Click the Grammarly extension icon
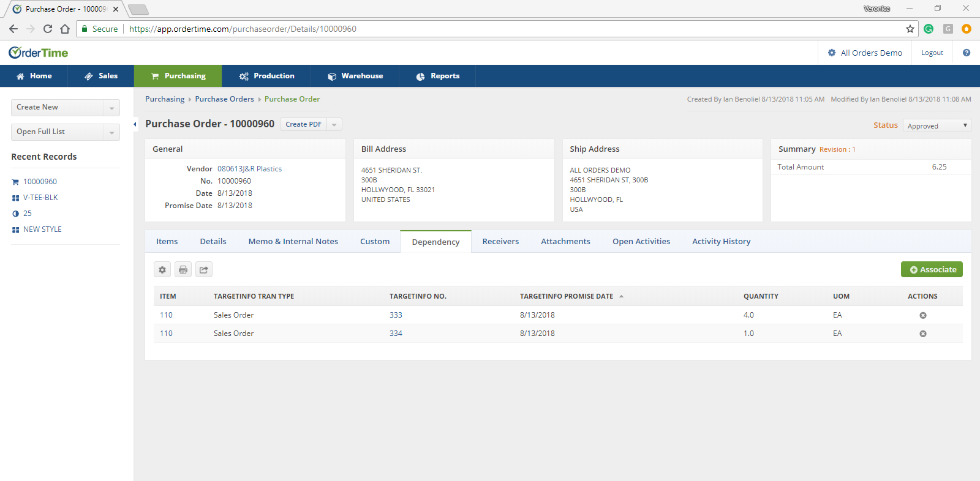The width and height of the screenshot is (980, 481). pos(929,29)
